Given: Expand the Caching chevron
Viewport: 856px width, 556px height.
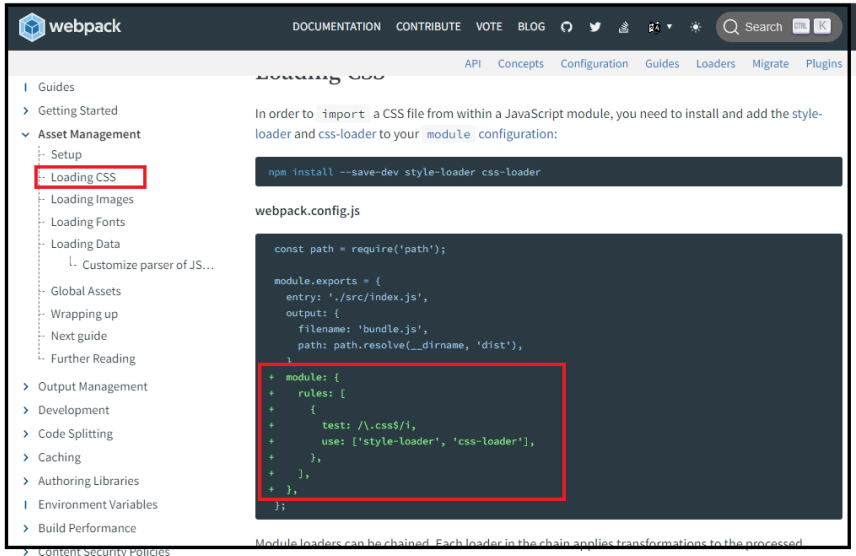Looking at the screenshot, I should [26, 457].
